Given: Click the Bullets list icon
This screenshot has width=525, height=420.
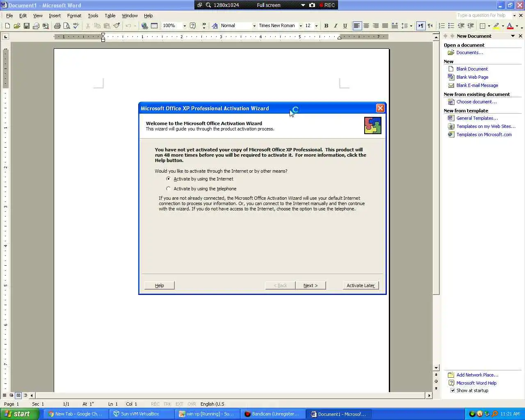Looking at the screenshot, I should 451,25.
